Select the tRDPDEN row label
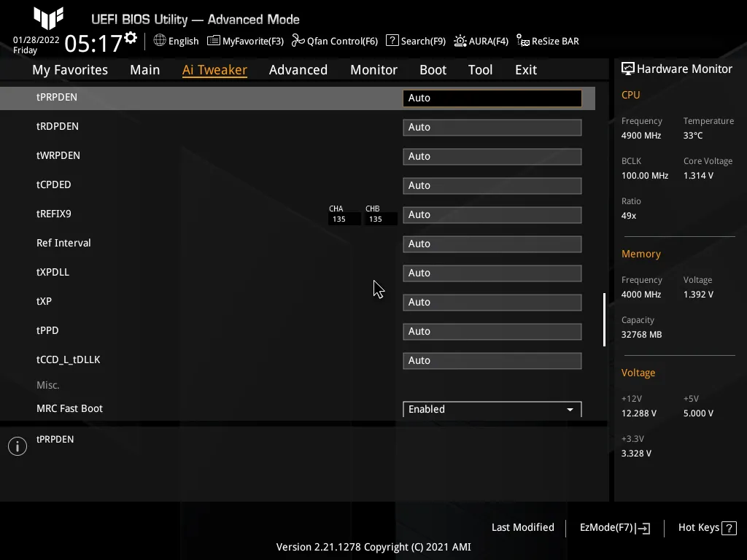Viewport: 747px width, 560px height. pyautogui.click(x=58, y=126)
